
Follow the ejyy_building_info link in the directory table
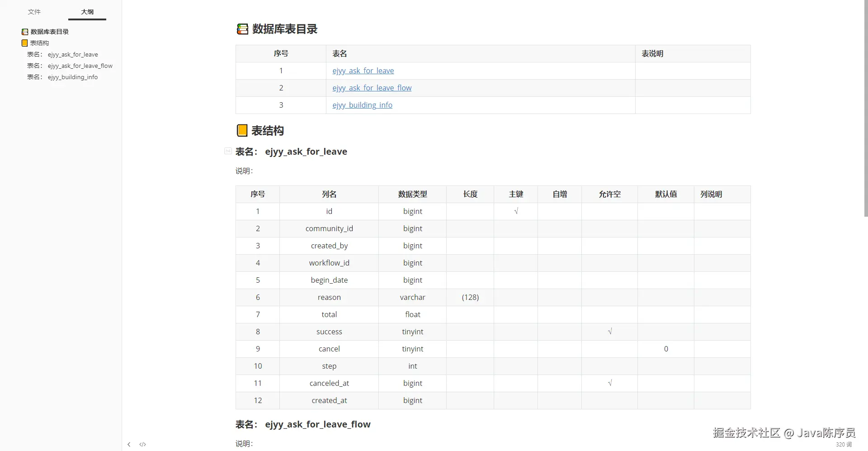click(362, 105)
